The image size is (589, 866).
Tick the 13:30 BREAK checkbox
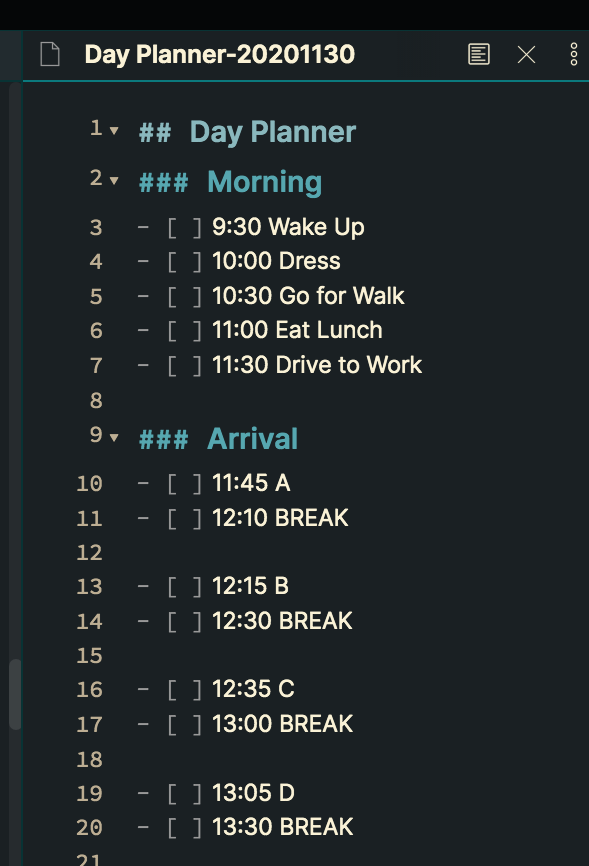[x=186, y=827]
